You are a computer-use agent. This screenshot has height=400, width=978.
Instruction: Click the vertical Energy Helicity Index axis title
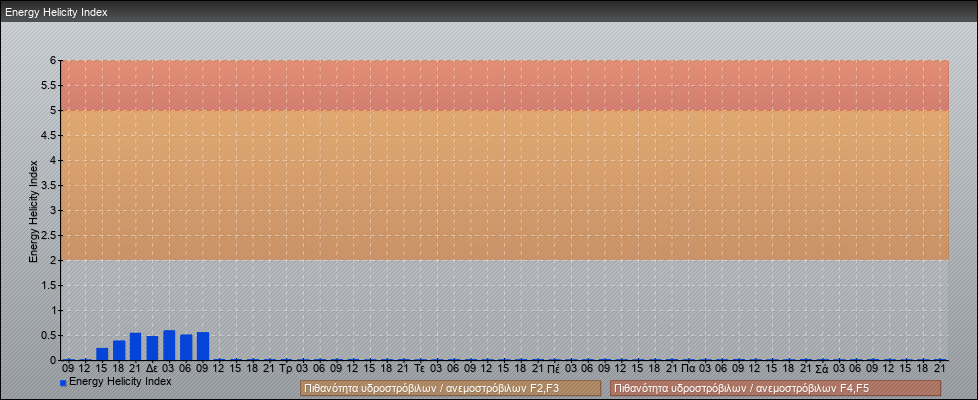coord(33,210)
